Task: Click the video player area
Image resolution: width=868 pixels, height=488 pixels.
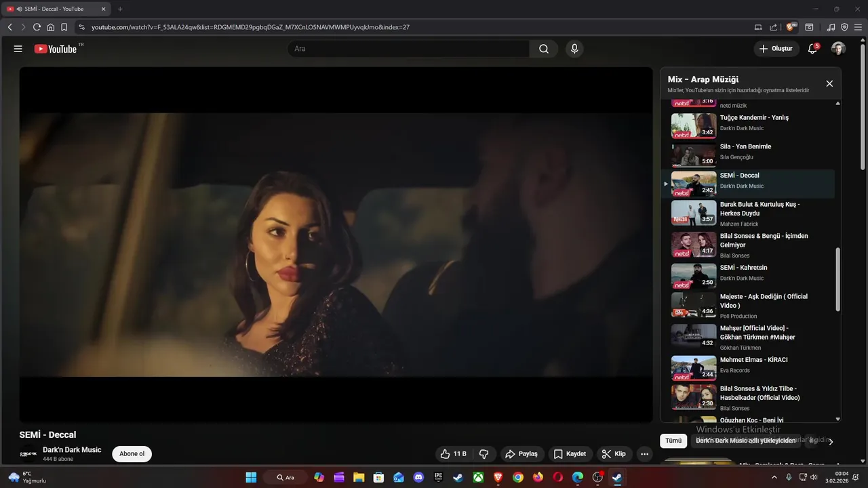Action: tap(336, 245)
